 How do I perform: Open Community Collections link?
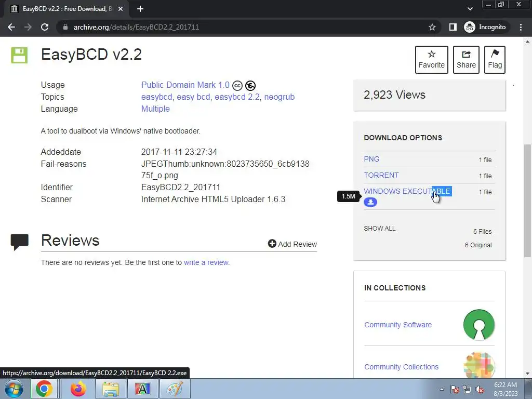[x=402, y=367]
